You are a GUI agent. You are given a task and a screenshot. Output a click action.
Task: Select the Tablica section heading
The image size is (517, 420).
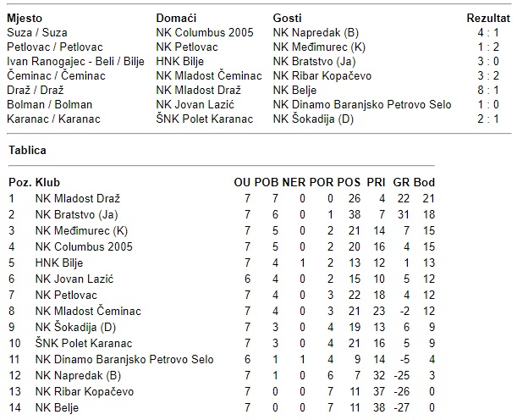point(27,150)
